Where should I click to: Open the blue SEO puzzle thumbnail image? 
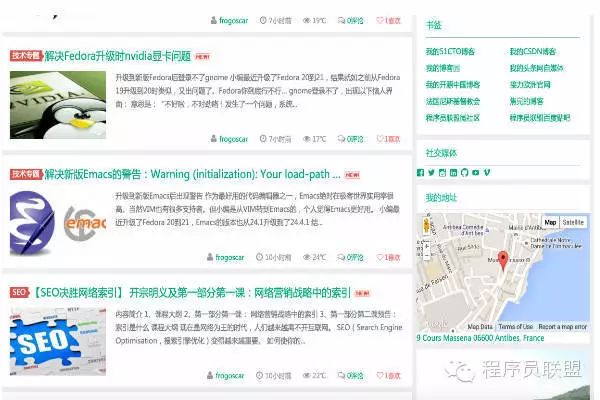click(58, 342)
